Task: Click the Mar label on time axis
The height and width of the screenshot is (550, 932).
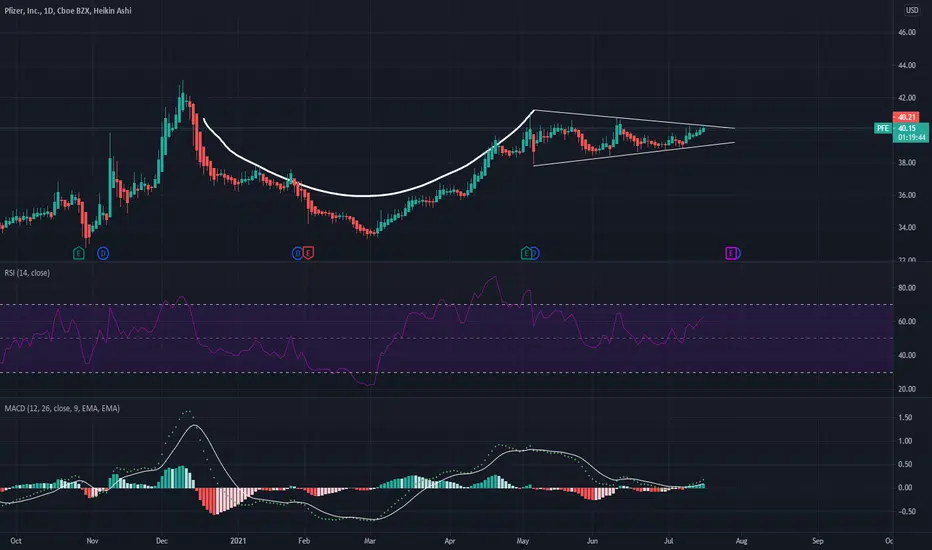Action: (370, 541)
